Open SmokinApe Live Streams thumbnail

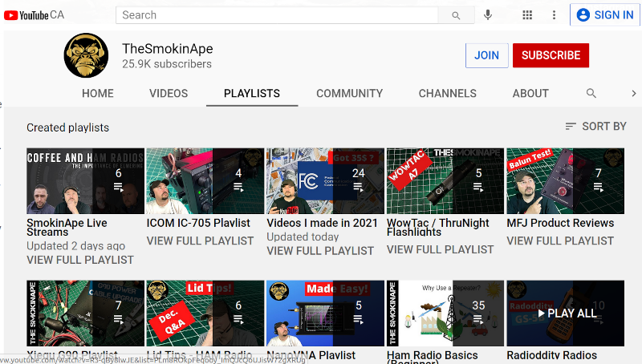point(86,180)
